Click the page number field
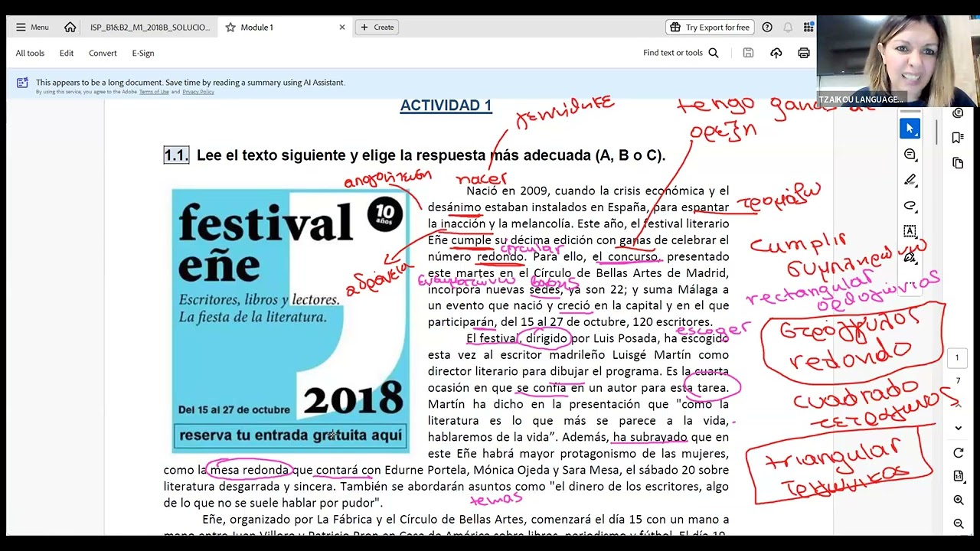 click(956, 357)
